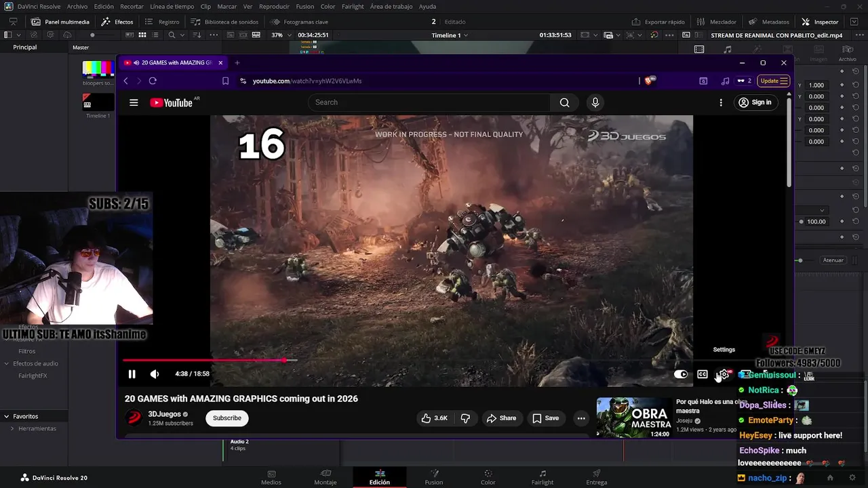Switch to the Medios page
The width and height of the screenshot is (868, 488).
[x=271, y=477]
